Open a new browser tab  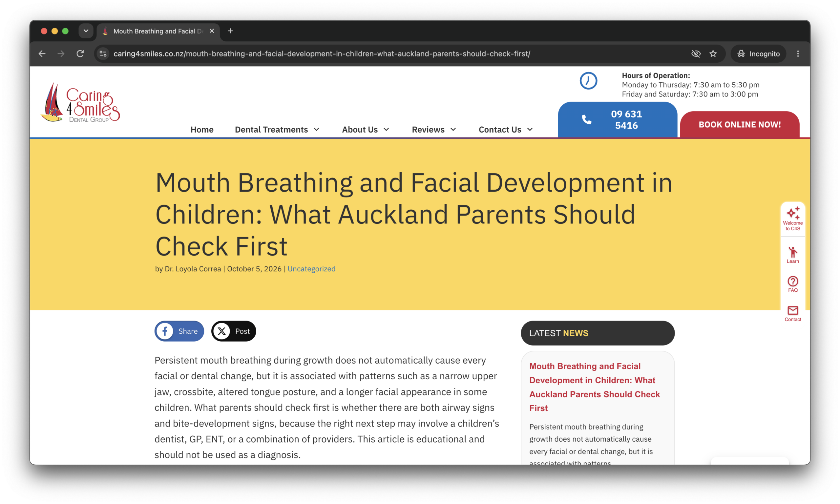point(231,31)
